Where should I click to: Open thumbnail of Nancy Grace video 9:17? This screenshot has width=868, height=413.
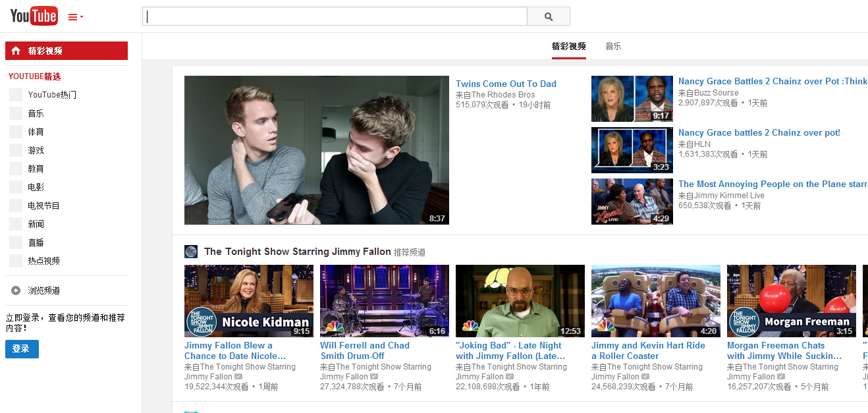coord(632,99)
